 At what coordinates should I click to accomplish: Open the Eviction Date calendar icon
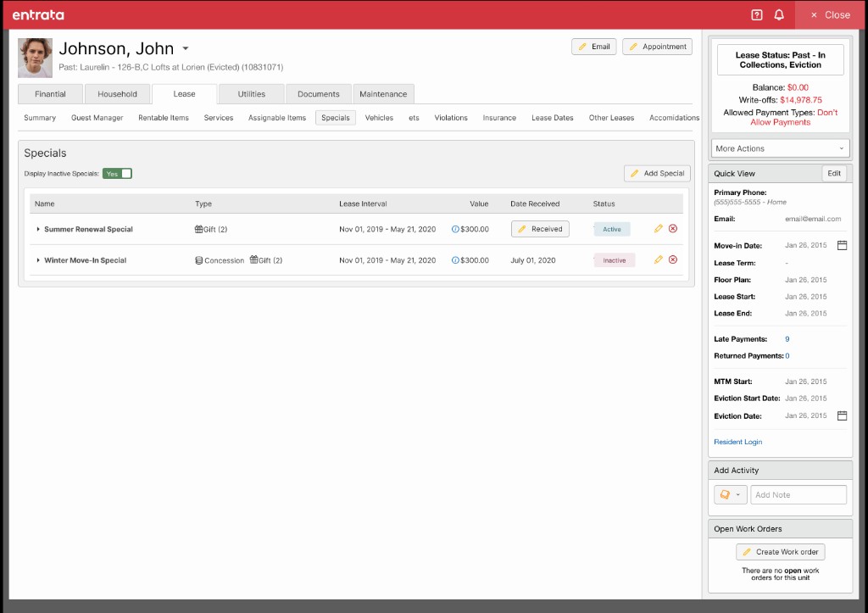(842, 415)
